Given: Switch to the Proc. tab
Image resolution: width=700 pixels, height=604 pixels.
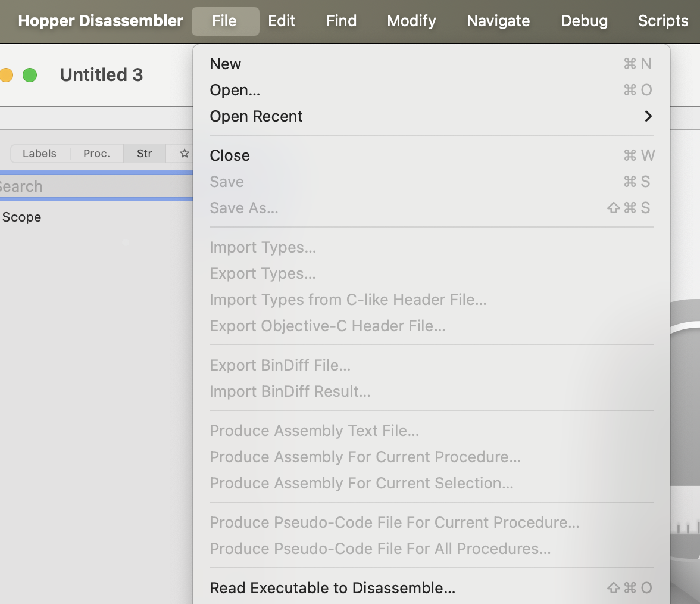Looking at the screenshot, I should 97,154.
